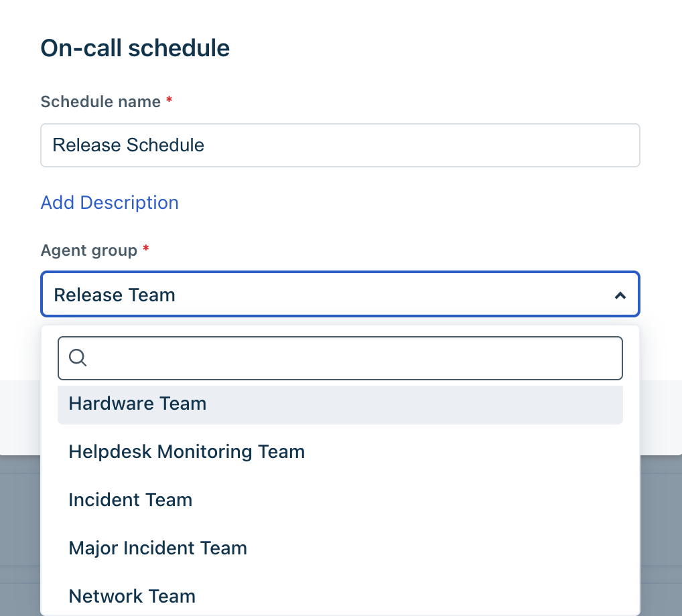Click the upward chevron on Agent group dropdown
The image size is (682, 616).
620,294
